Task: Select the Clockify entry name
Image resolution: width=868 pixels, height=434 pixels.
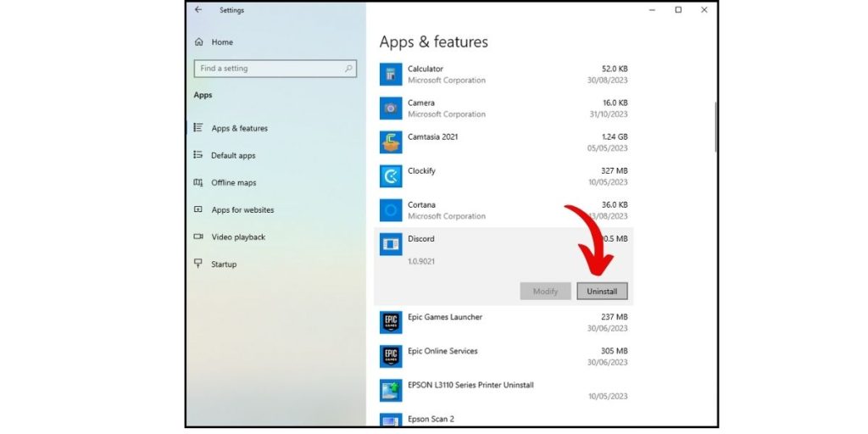Action: 421,171
